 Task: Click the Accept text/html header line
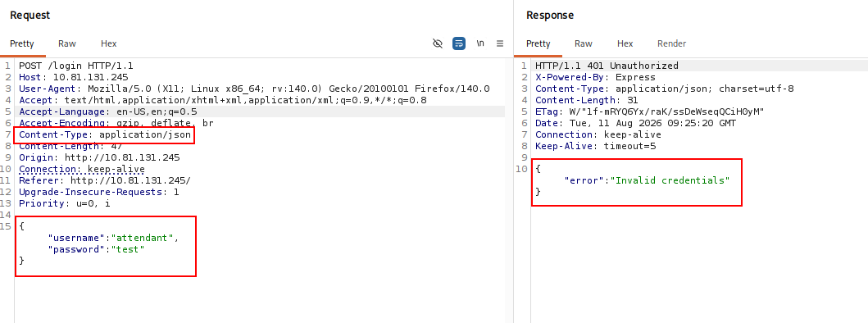[223, 100]
